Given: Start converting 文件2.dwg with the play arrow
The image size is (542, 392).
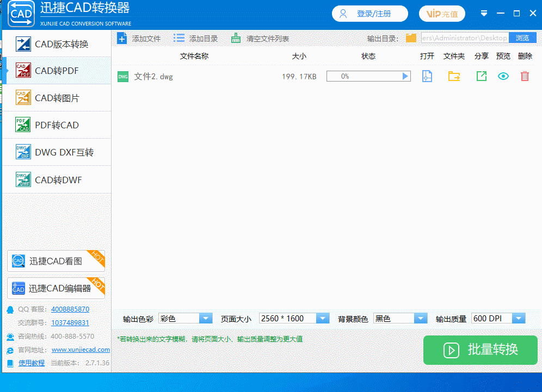Looking at the screenshot, I should pos(405,76).
